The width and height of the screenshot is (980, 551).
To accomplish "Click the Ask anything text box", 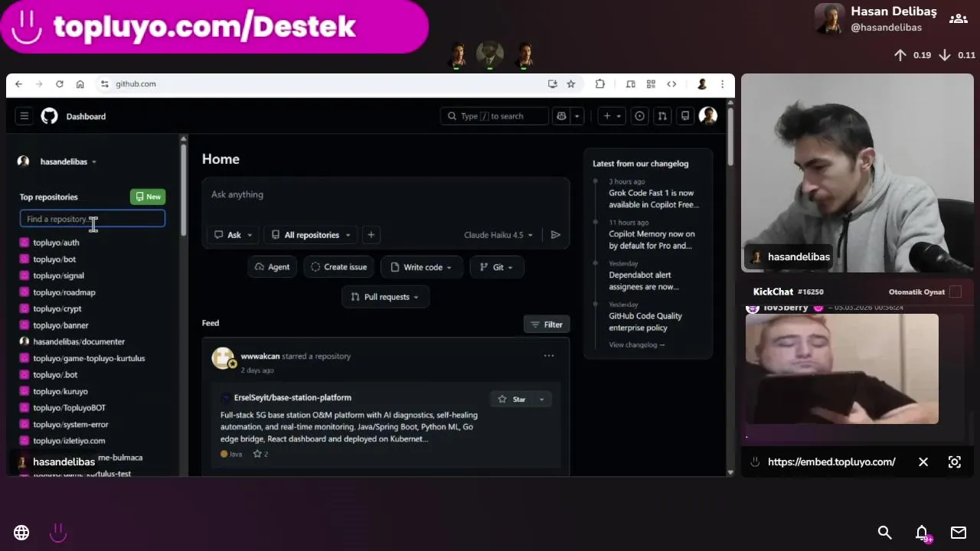I will (x=385, y=195).
